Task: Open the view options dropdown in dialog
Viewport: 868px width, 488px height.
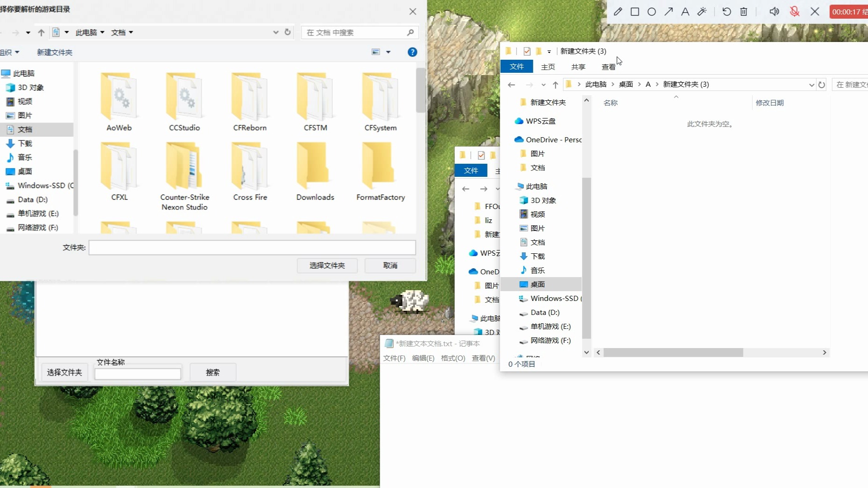Action: 388,52
